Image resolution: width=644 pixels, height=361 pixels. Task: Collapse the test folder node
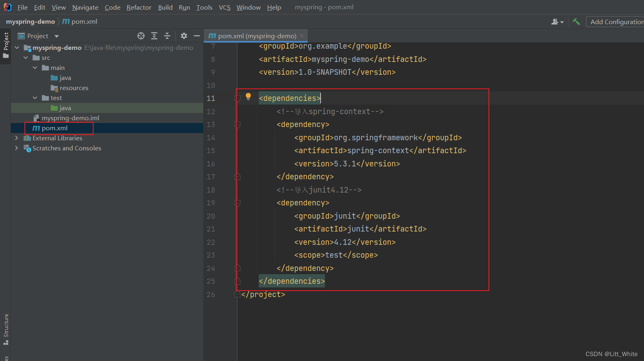[35, 98]
